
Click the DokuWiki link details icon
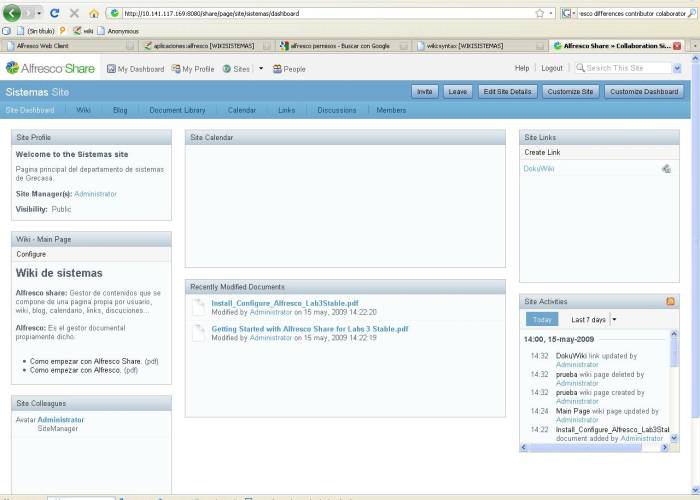tap(666, 169)
